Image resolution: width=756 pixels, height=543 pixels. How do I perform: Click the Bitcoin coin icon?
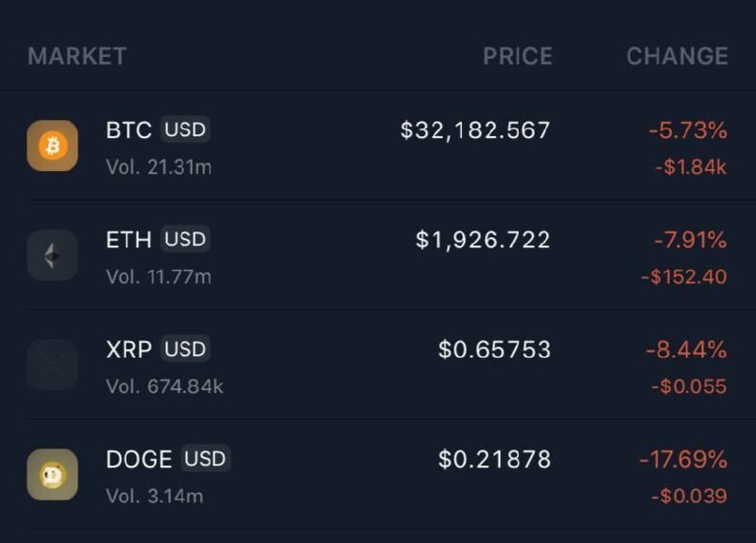52,145
